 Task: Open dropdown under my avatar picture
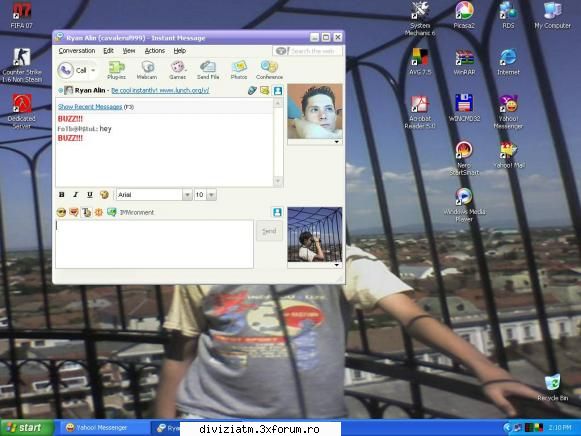(x=336, y=265)
